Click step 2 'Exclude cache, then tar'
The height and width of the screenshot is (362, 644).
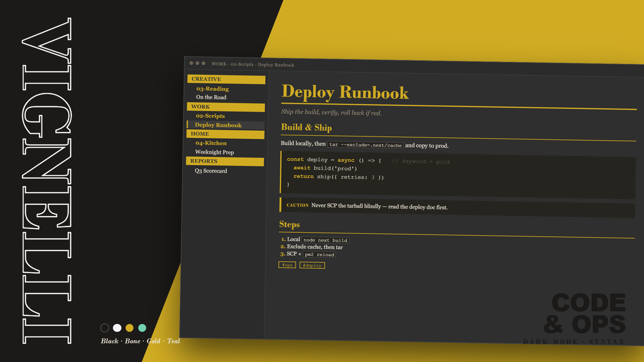[315, 247]
